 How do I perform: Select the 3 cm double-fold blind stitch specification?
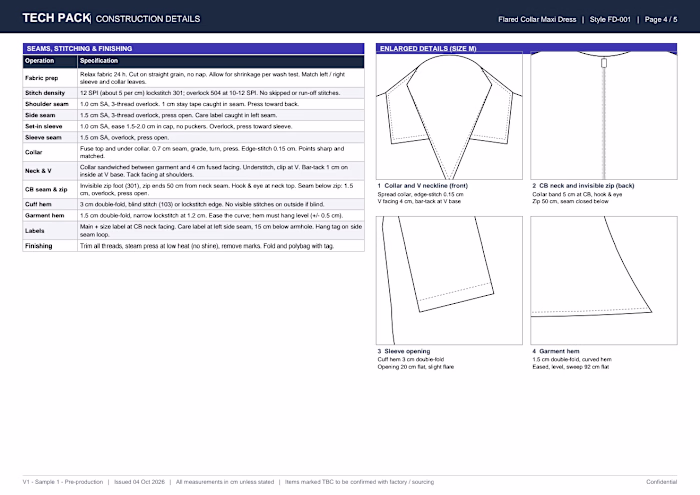202,204
